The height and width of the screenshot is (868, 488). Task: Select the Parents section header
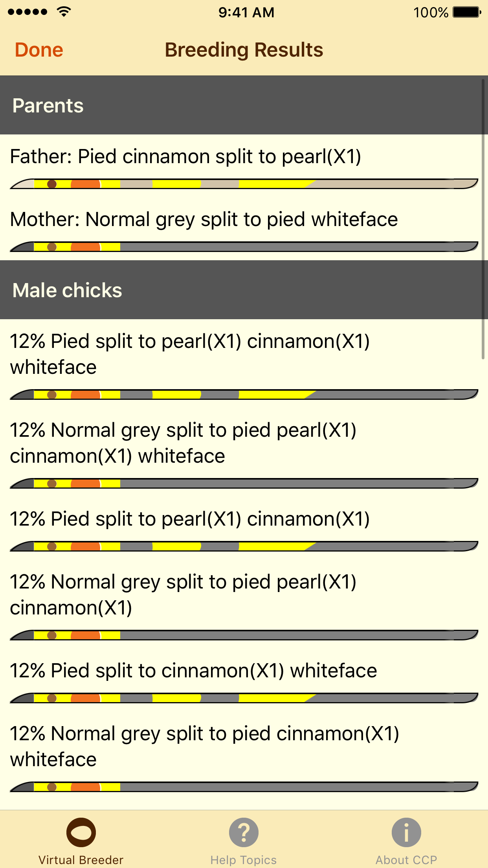48,105
